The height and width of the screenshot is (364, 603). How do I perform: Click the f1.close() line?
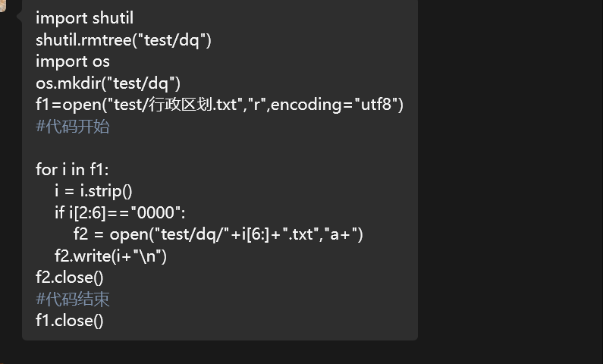click(69, 320)
